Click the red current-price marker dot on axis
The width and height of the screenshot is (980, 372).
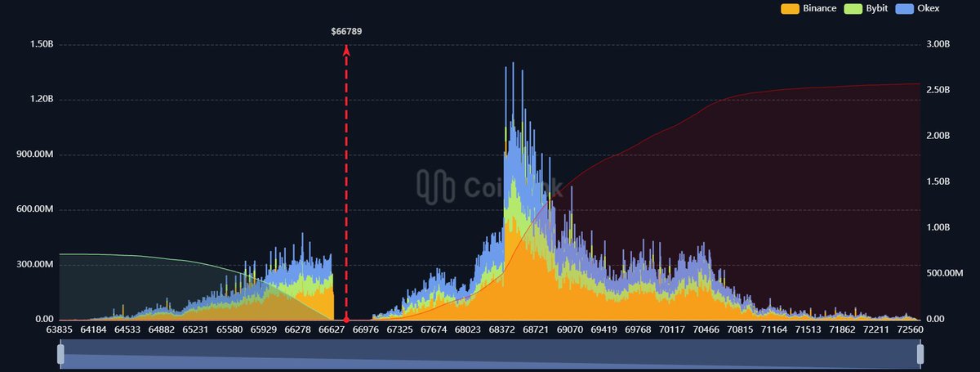tap(346, 319)
